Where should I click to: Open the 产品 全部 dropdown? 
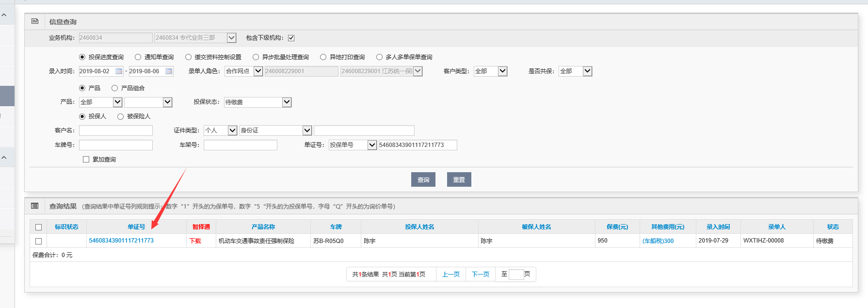(101, 102)
